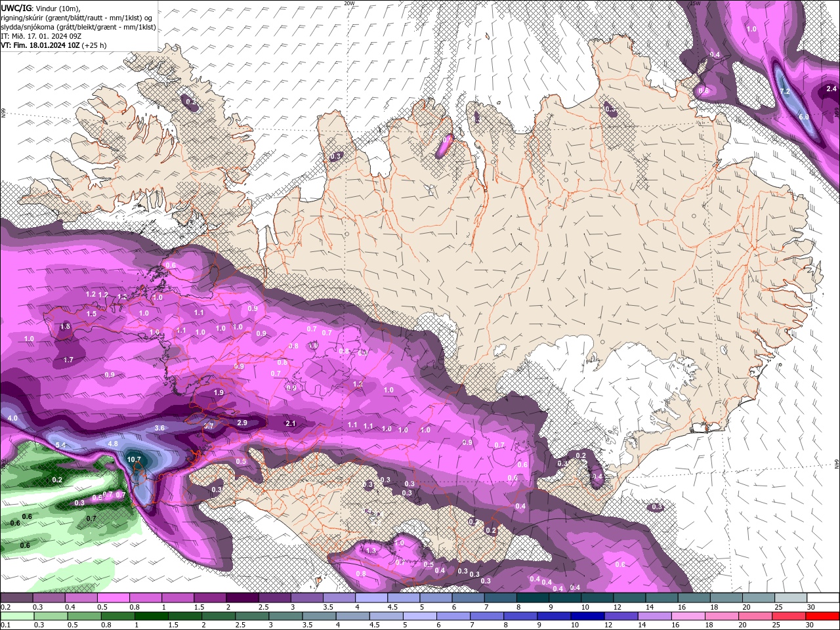Click the 10.7 precipitation peak value
840x630 pixels.
(x=134, y=459)
